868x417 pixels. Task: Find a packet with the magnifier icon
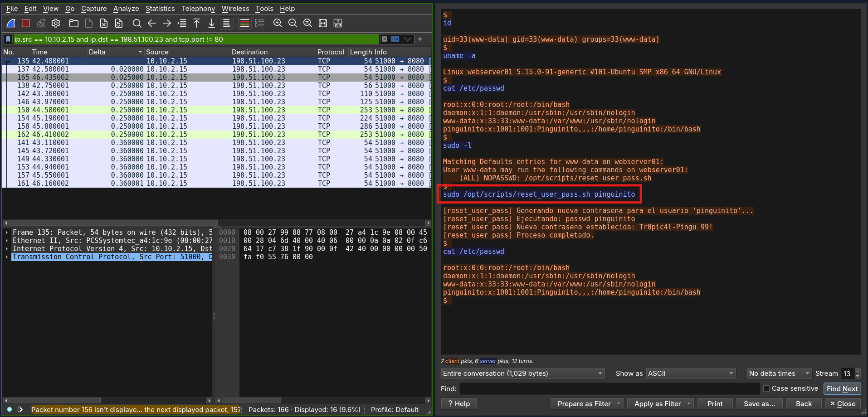[x=137, y=23]
